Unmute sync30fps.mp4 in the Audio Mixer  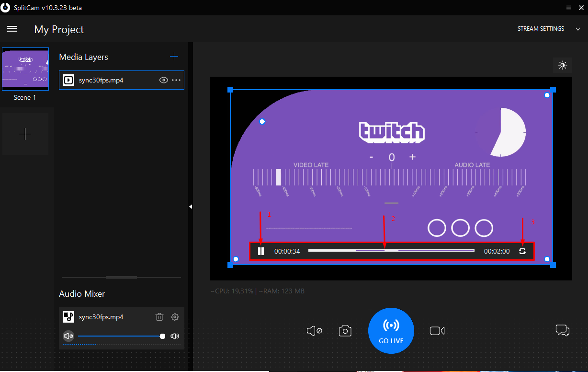pos(68,336)
